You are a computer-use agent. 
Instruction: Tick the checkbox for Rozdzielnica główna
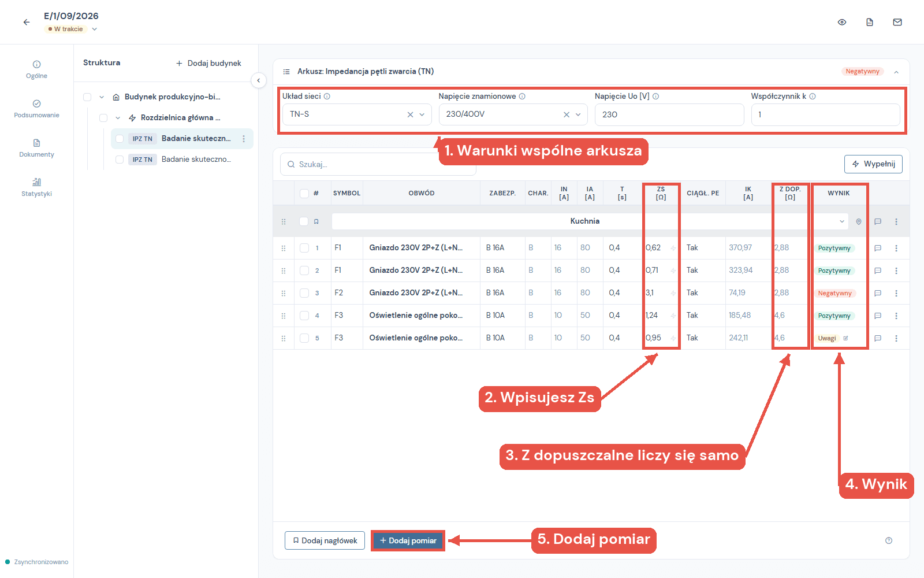click(103, 118)
